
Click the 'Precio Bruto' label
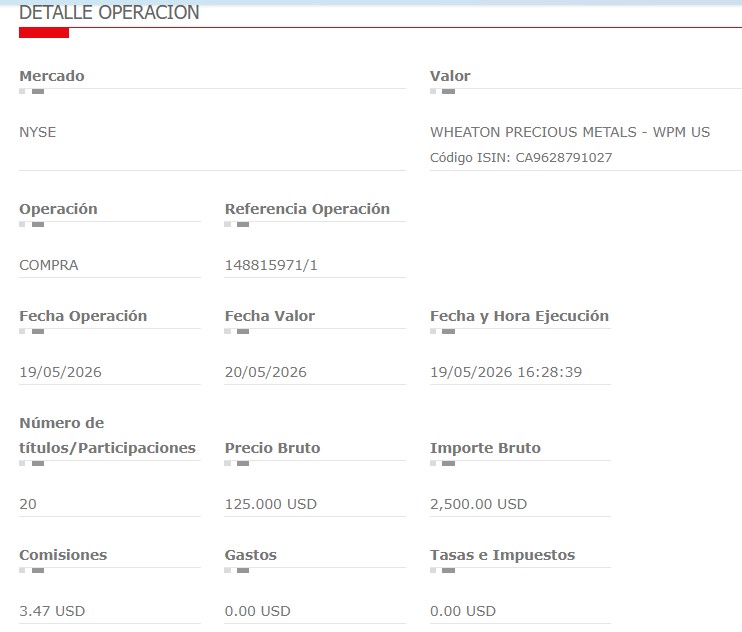click(273, 448)
